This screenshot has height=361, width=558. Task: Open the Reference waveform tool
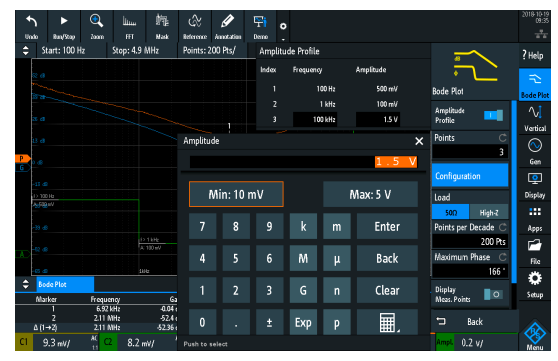(x=195, y=21)
